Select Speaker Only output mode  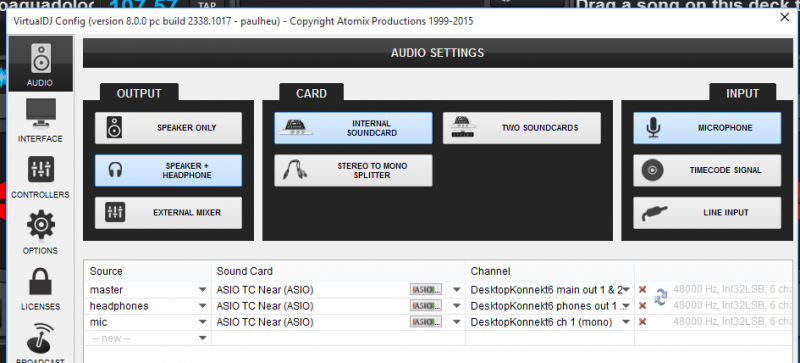[x=168, y=128]
